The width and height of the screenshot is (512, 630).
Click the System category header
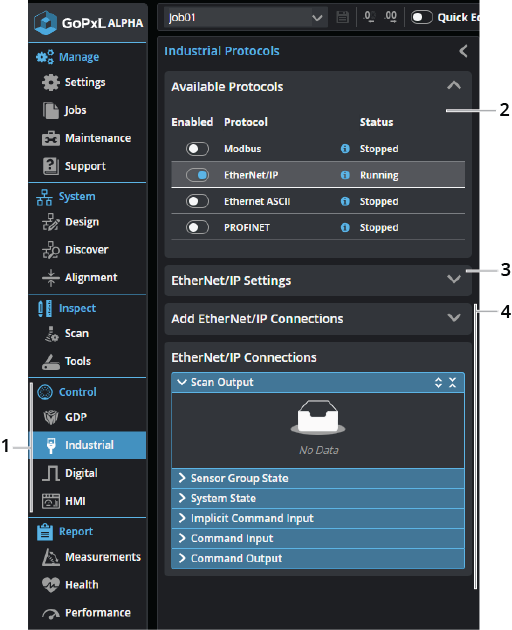(66, 196)
